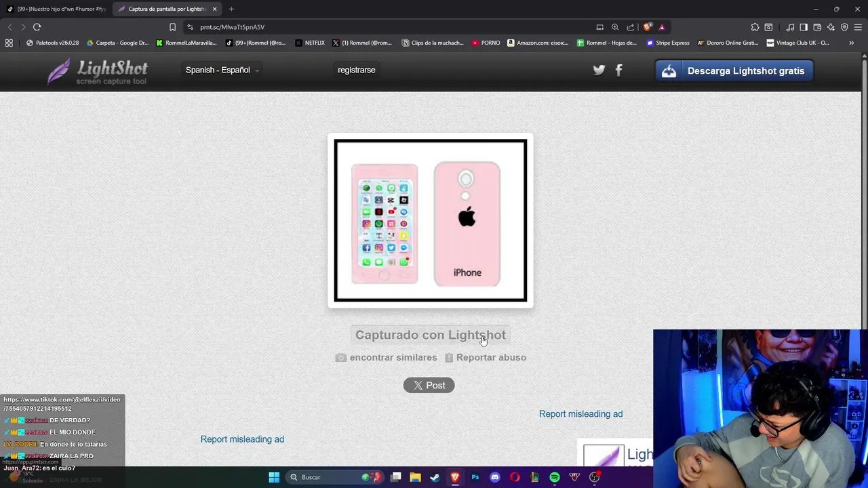This screenshot has width=868, height=488.
Task: Open Carpeta - Google Dr... bookmark
Action: click(117, 43)
